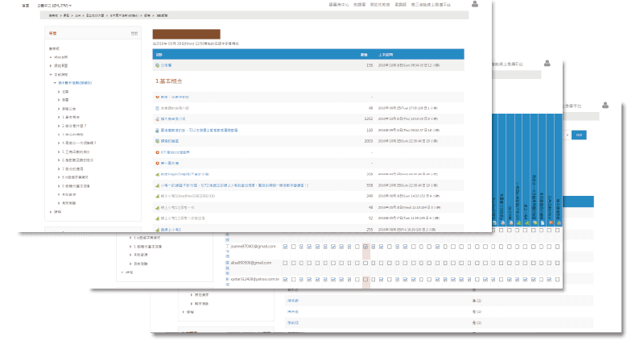Click the red icon of sixth activity row
644x349 pixels.
156,152
